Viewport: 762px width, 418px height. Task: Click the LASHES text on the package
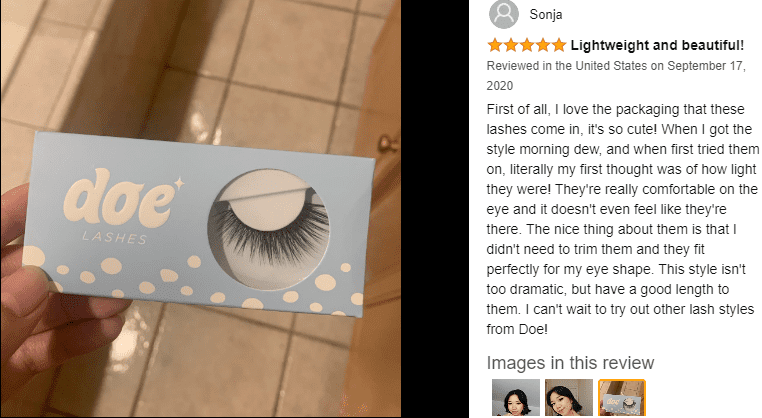(114, 238)
